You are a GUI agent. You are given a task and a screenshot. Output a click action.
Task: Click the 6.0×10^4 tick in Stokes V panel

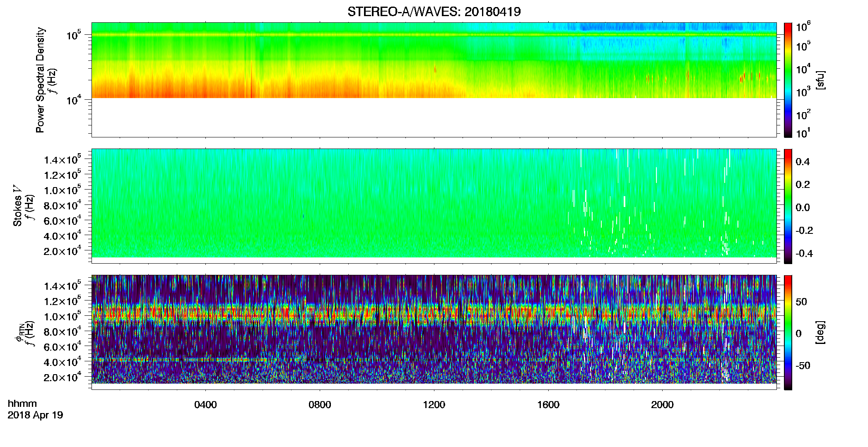(x=63, y=221)
